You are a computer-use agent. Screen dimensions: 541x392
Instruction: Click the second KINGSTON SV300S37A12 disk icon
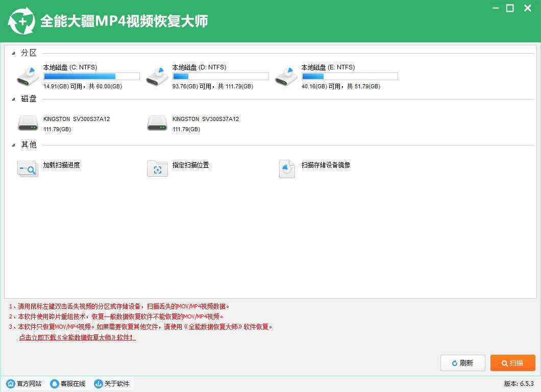click(x=157, y=123)
